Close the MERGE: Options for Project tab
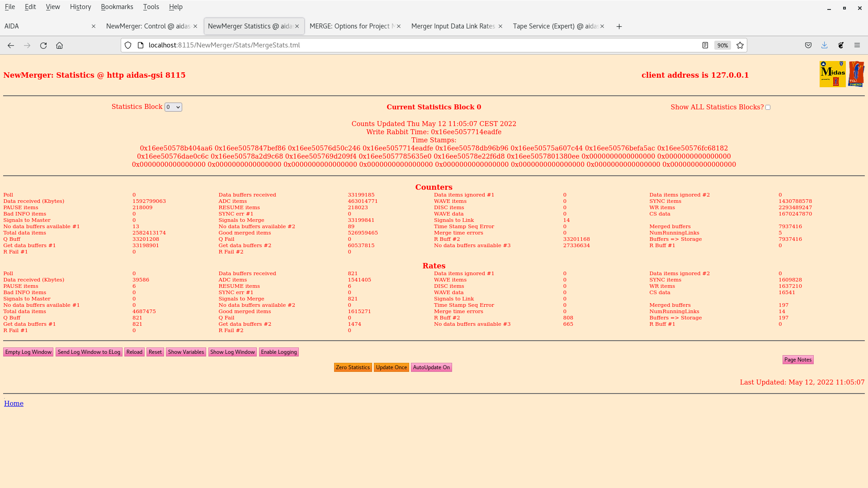 399,26
